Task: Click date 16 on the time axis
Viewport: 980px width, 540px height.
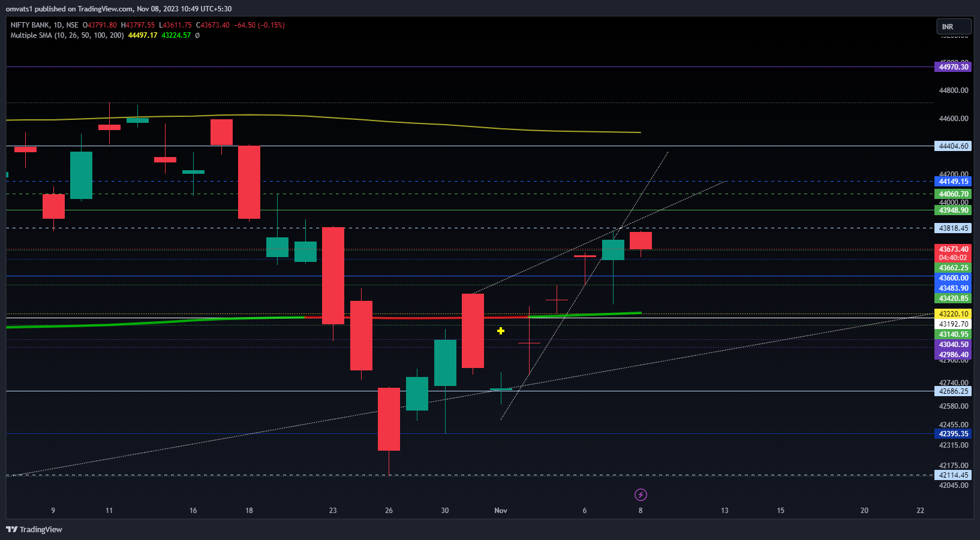Action: (x=193, y=511)
